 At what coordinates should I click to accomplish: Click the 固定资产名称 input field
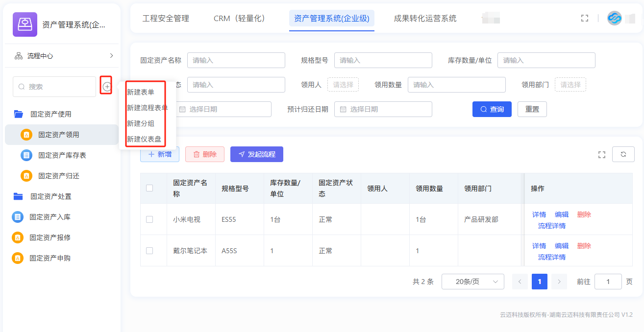pyautogui.click(x=236, y=60)
